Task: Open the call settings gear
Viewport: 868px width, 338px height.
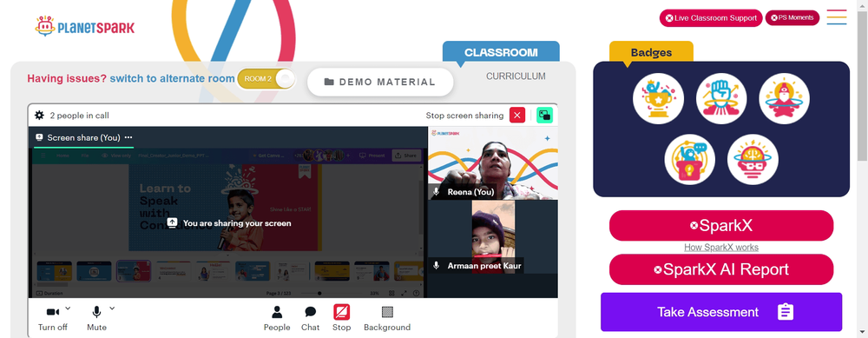Action: (x=39, y=116)
